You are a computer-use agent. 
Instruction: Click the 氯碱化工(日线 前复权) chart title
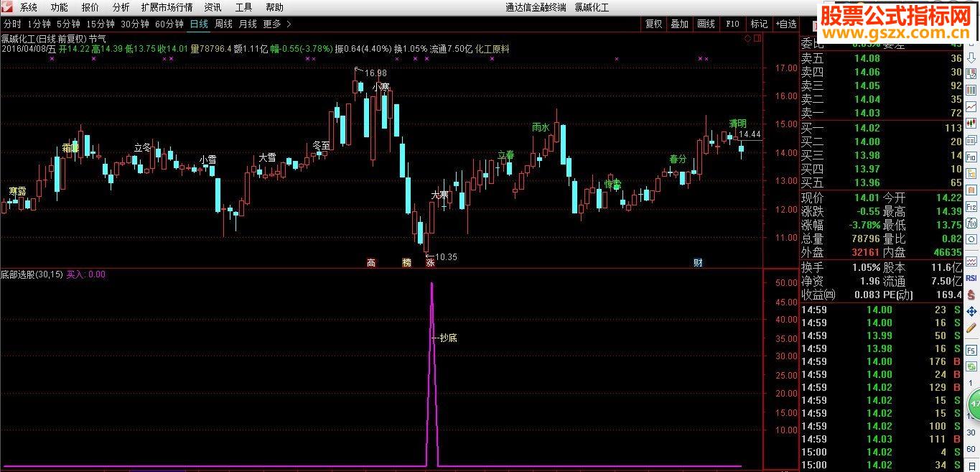click(43, 38)
